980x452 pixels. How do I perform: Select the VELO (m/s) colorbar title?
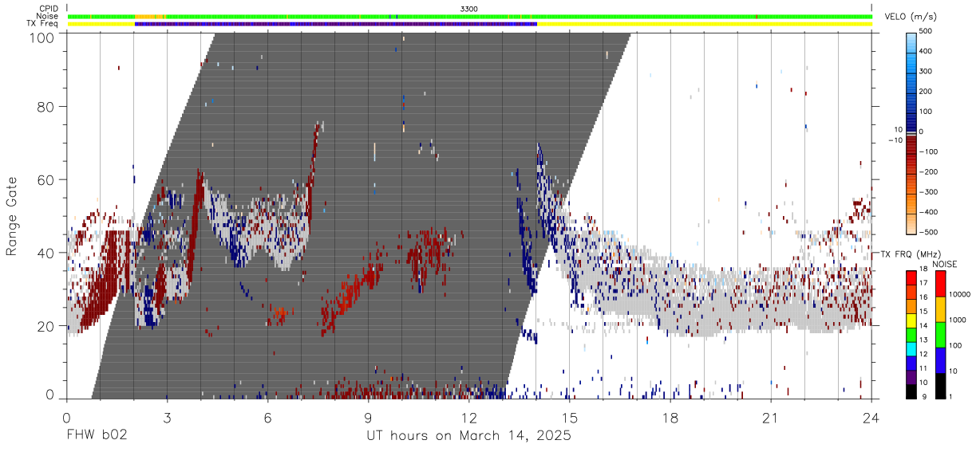click(x=911, y=17)
